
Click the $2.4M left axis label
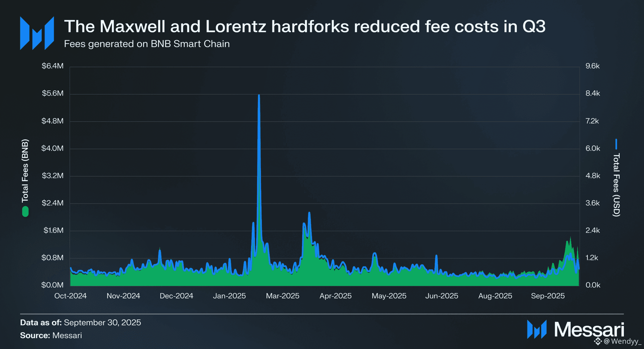53,203
